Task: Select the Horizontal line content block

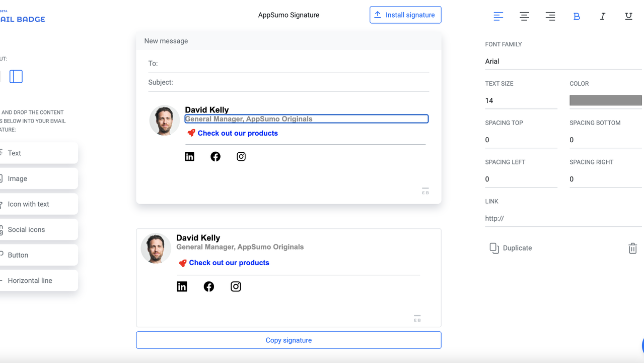Action: click(38, 281)
